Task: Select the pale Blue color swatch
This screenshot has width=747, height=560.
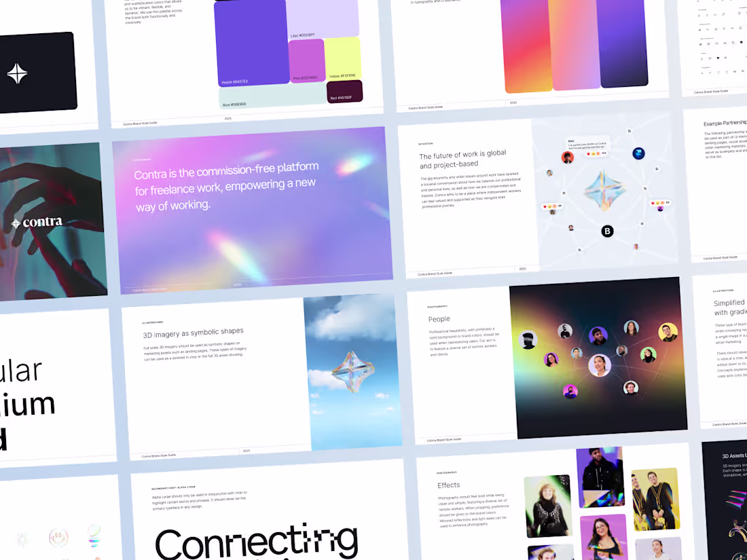Action: 273,96
